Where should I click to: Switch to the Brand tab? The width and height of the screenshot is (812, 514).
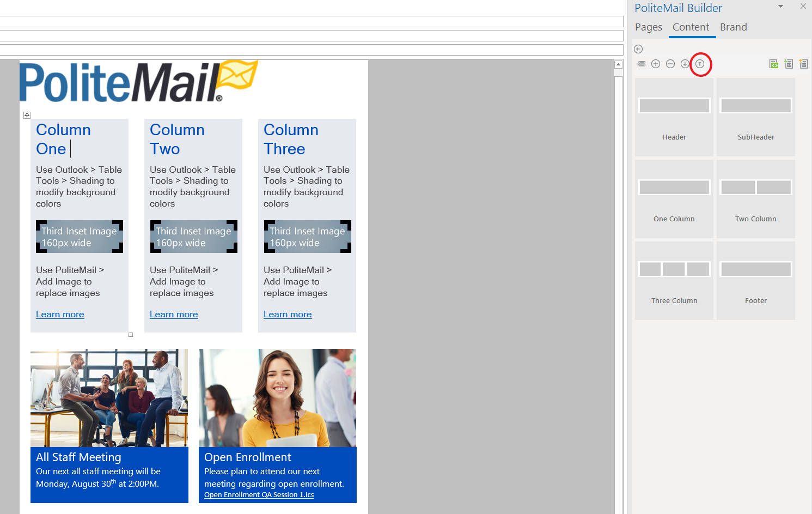coord(733,27)
